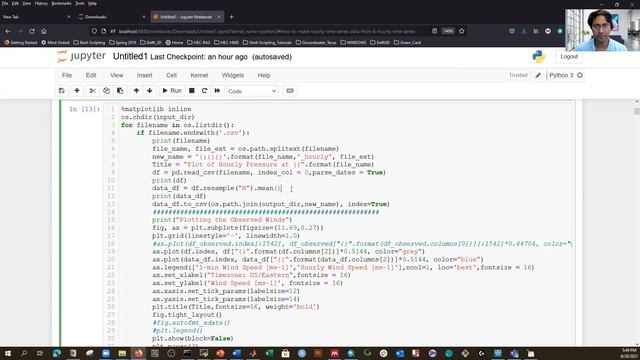This screenshot has width=640, height=360.
Task: Rename the notebook title Untitled1
Action: coord(130,57)
